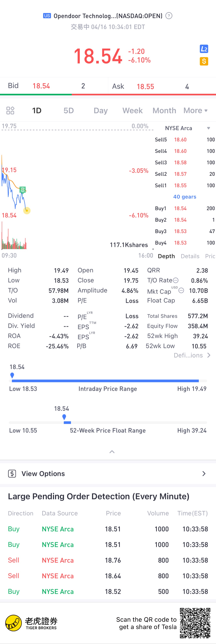Open View Options chevron arrow
This screenshot has height=644, width=216.
(x=204, y=474)
